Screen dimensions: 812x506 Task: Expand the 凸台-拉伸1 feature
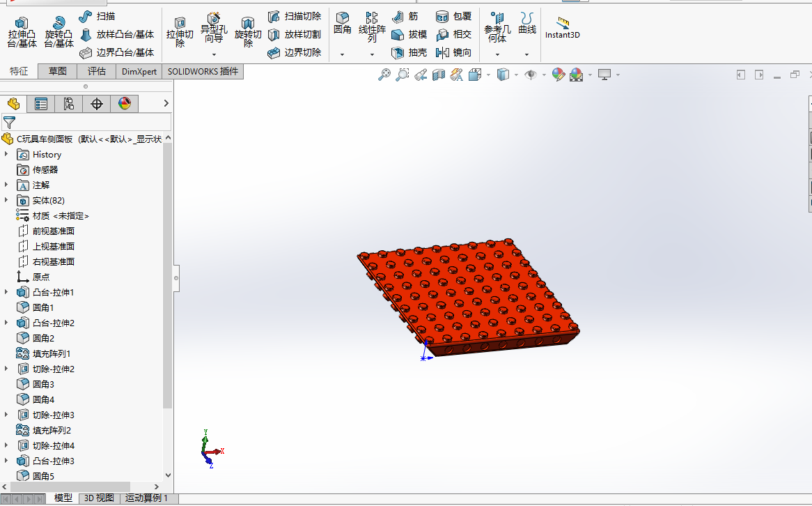point(6,292)
